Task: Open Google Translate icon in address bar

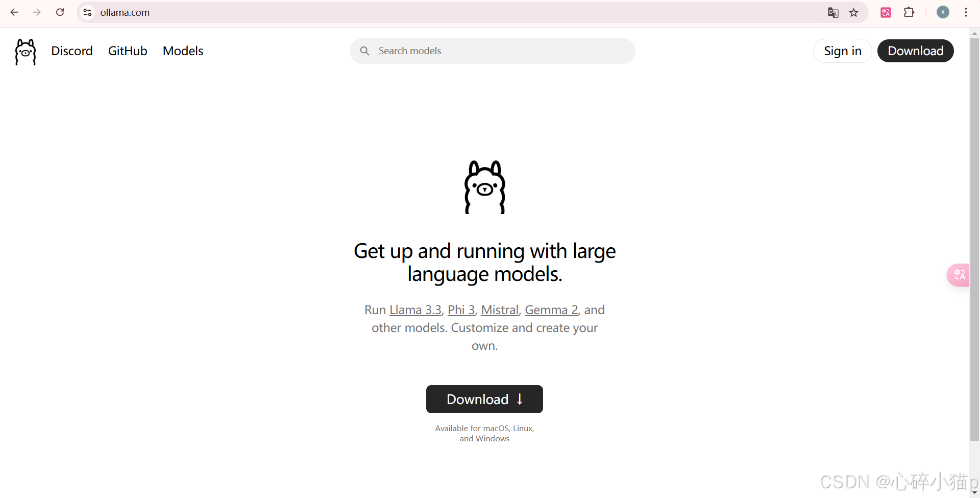Action: pos(833,12)
